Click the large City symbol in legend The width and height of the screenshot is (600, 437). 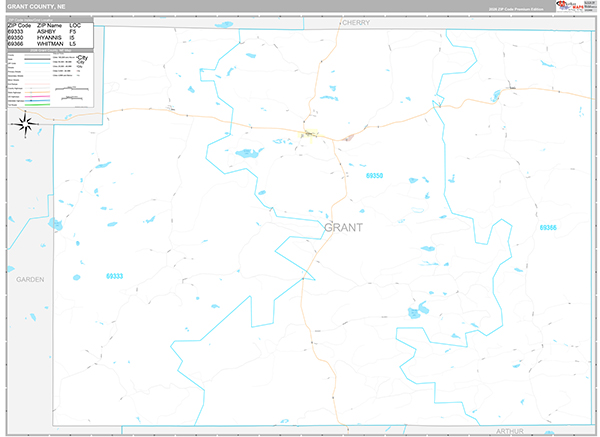[x=82, y=59]
